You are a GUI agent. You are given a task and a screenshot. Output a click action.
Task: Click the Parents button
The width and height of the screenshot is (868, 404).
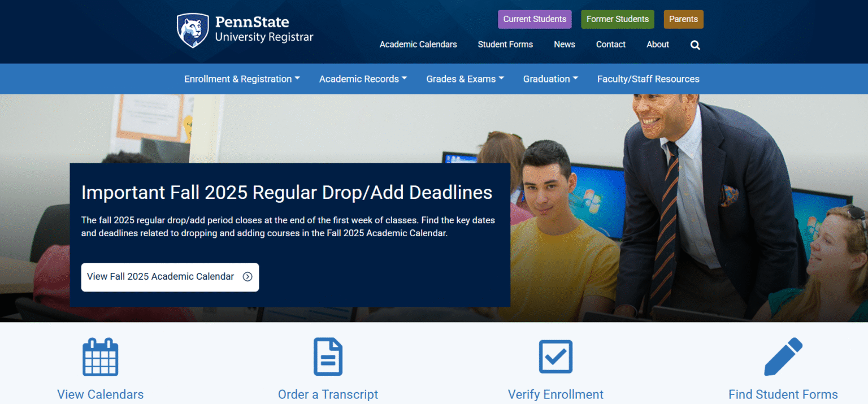click(x=683, y=19)
